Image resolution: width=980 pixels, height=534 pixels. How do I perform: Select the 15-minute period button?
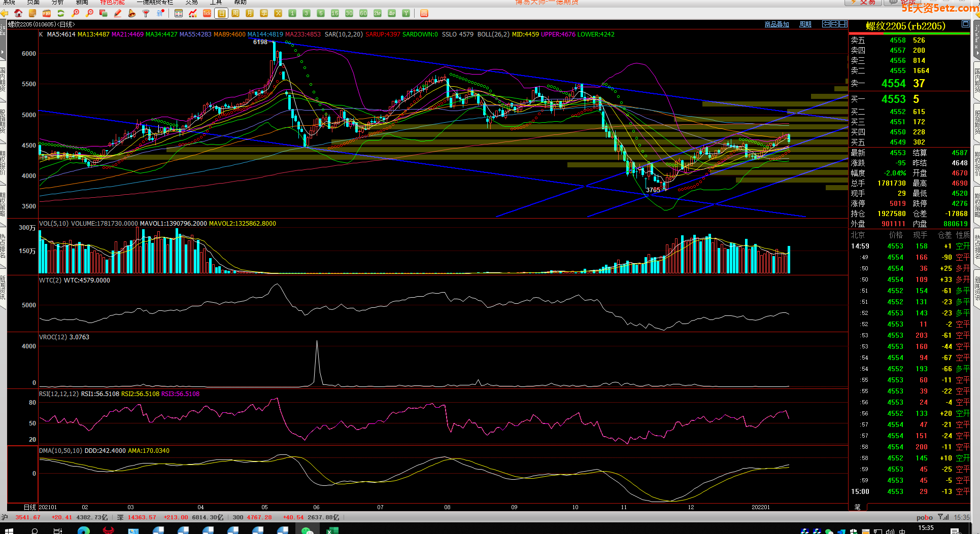coord(335,13)
